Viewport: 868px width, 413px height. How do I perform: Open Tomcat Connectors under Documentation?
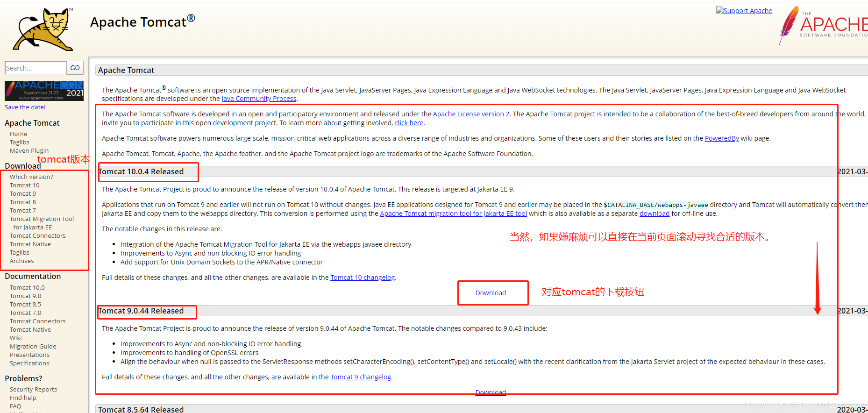(x=38, y=321)
